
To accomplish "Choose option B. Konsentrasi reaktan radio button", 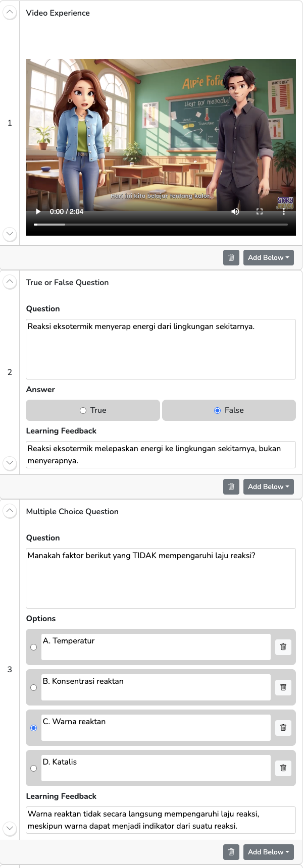I will (34, 688).
